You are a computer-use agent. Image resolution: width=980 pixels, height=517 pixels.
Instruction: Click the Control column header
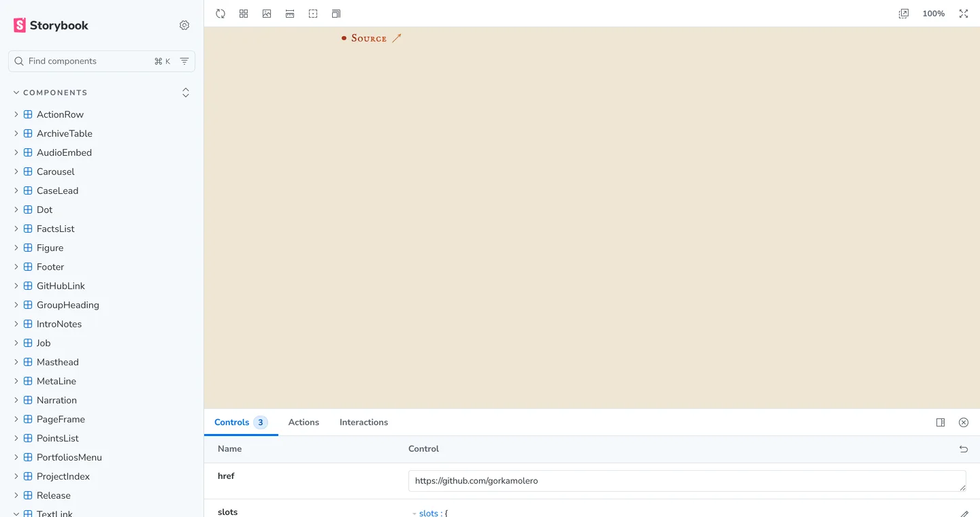point(423,449)
